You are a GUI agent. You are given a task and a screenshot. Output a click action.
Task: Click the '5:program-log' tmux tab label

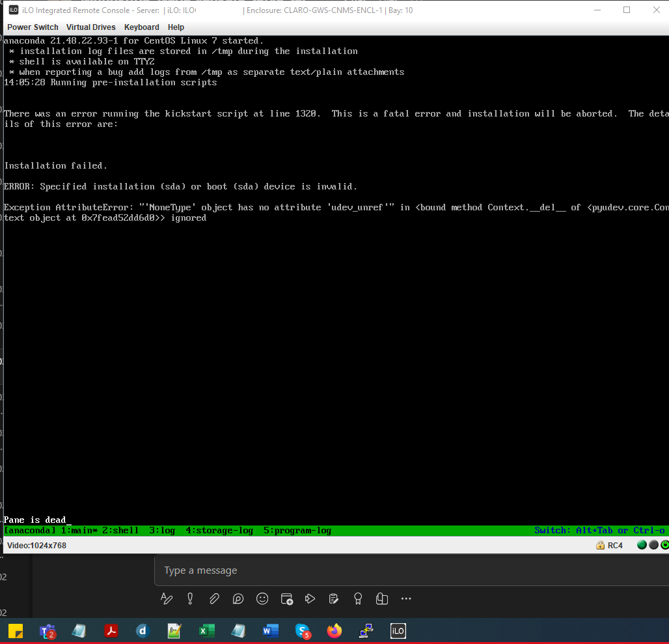click(297, 531)
